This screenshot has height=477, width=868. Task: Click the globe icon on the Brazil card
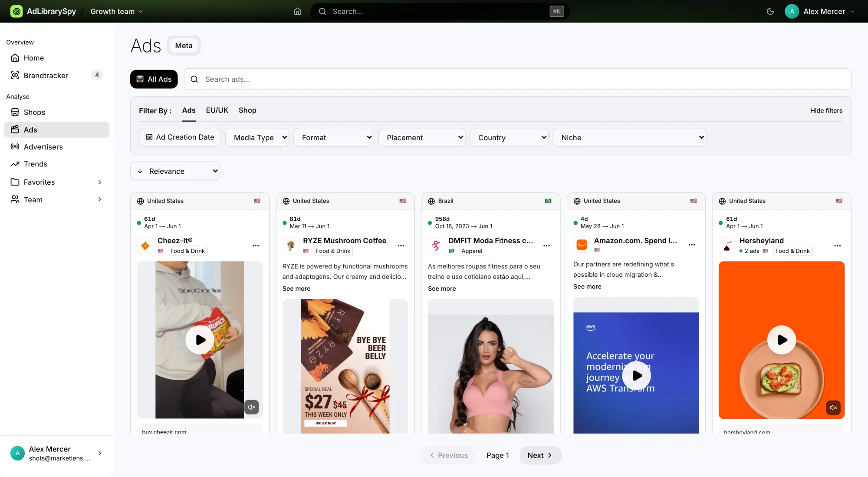431,201
